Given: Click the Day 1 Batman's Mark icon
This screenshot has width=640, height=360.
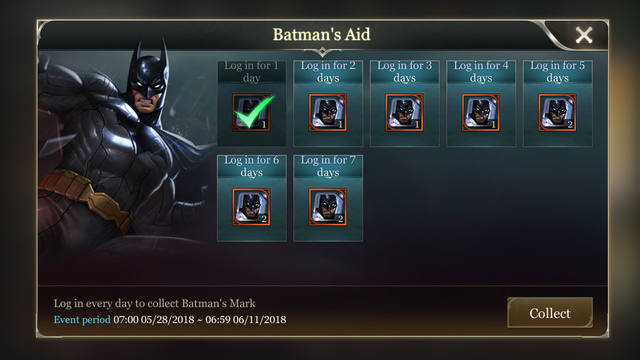Looking at the screenshot, I should [251, 113].
